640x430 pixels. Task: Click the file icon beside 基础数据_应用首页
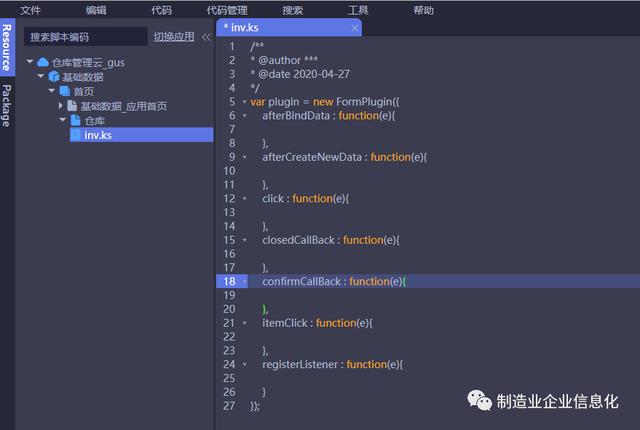(72, 106)
